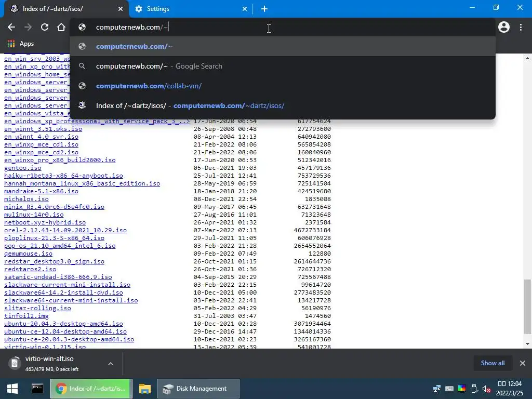Viewport: 532px width, 399px height.
Task: Expand the virtio-win-alt.iso download options chevron
Action: pyautogui.click(x=111, y=364)
